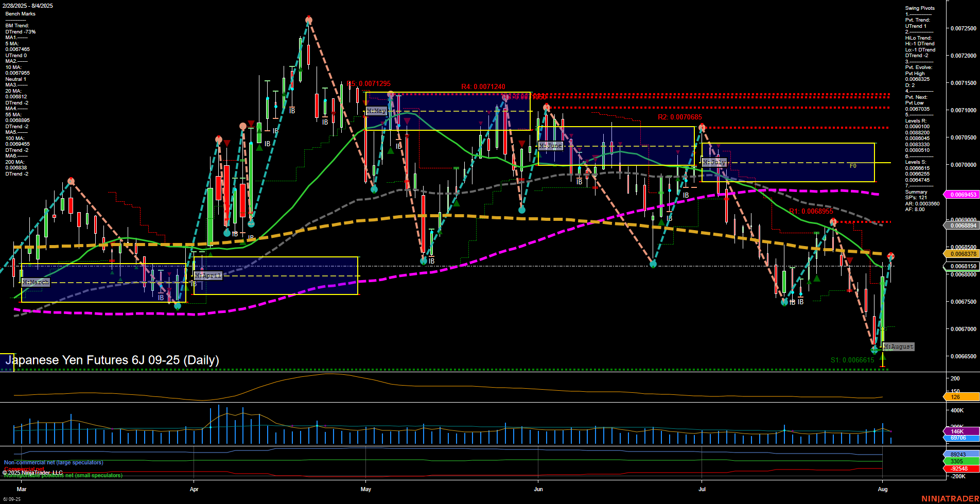Screen dimensions: 980x504
Task: Click the 100 MA value 0.0069455
Action: [x=17, y=144]
